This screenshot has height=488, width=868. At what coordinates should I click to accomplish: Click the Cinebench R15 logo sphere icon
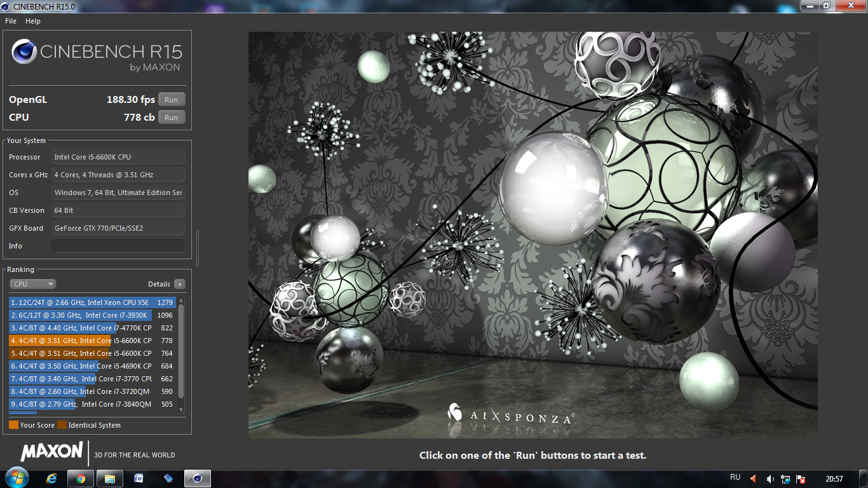(24, 51)
